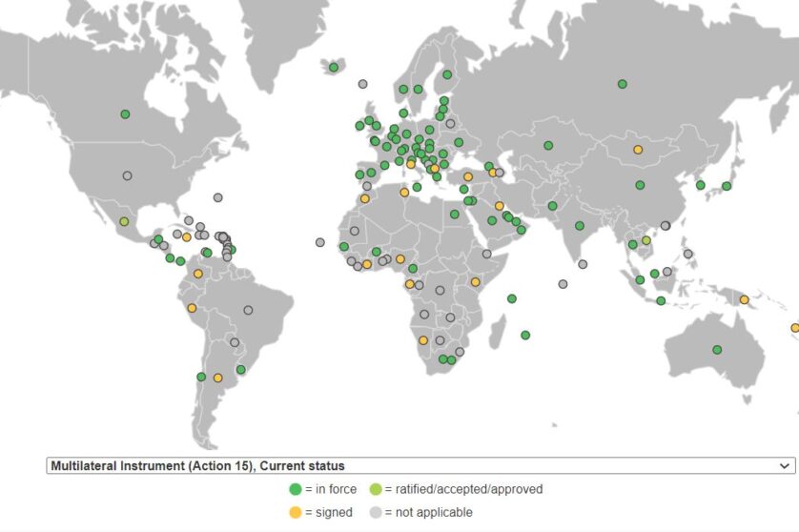
Task: Click the green Iceland map marker
Action: [x=334, y=68]
